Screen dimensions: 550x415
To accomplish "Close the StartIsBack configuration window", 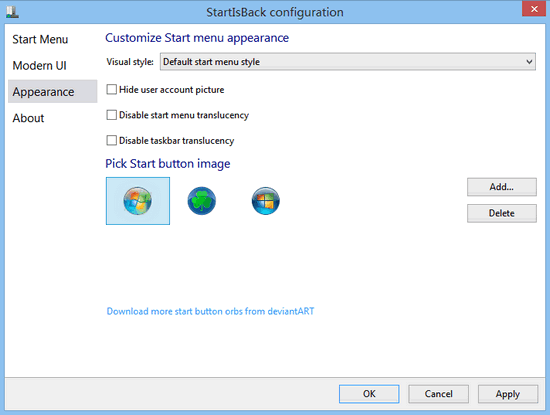I will click(534, 9).
